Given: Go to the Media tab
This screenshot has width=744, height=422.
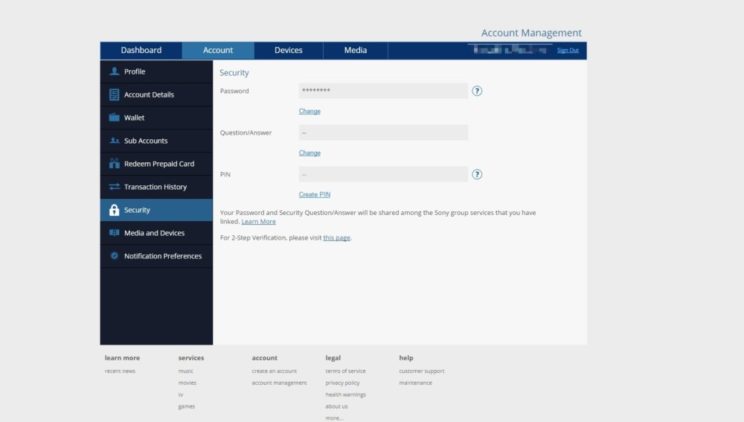Looking at the screenshot, I should coord(355,50).
